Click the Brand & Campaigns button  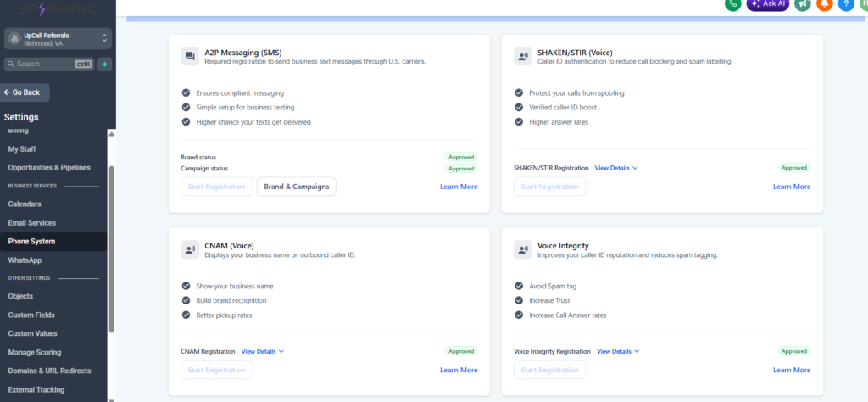coord(296,187)
